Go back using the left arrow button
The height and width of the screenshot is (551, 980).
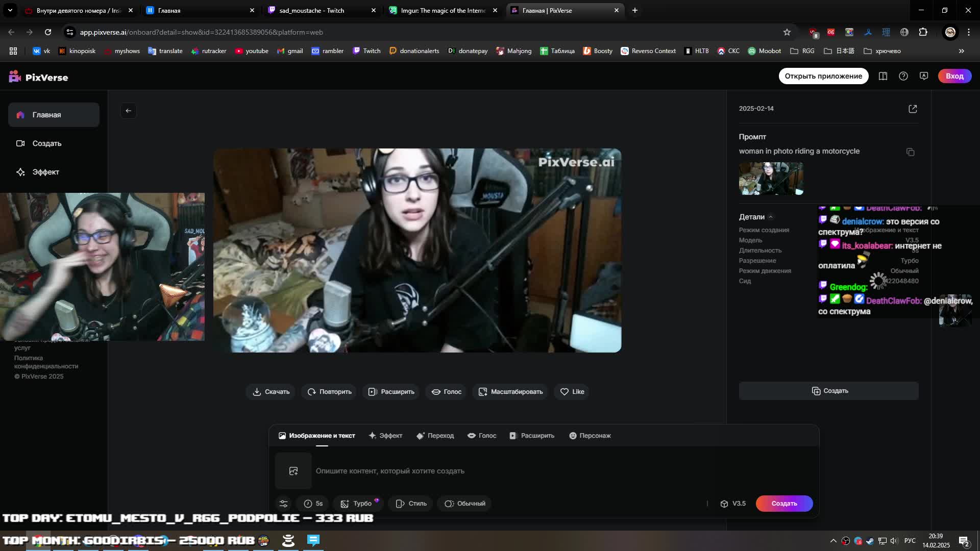point(129,111)
